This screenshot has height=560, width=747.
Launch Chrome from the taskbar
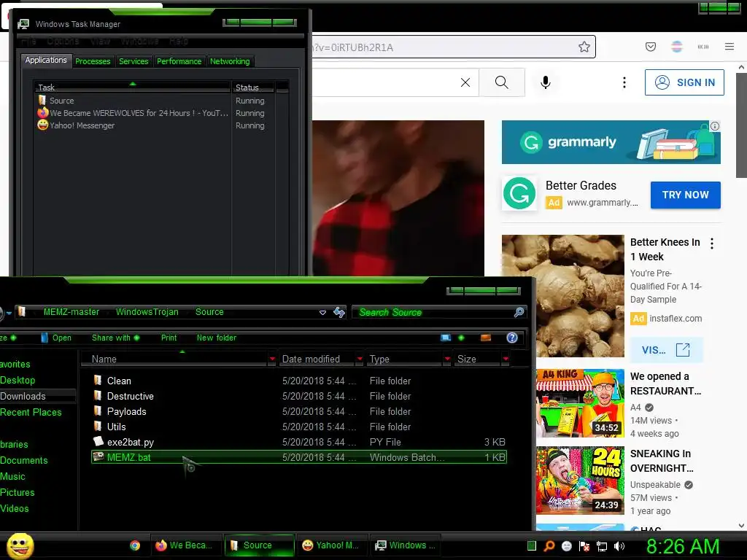tap(135, 545)
